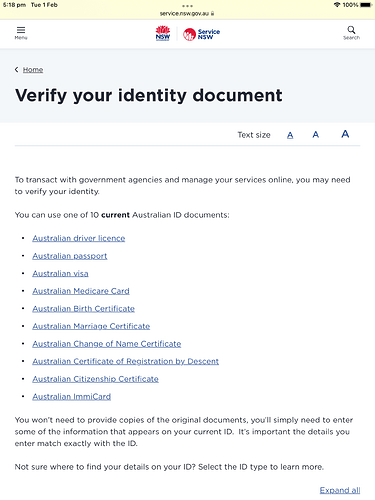Open Australian Birth Certificate link
Image resolution: width=375 pixels, height=500 pixels.
[83, 309]
